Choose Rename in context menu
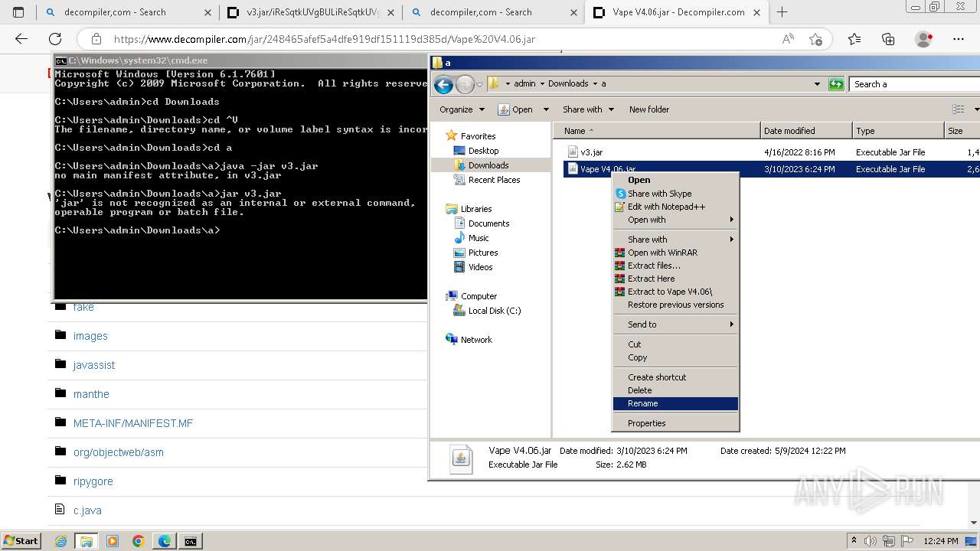980x551 pixels. pos(676,403)
